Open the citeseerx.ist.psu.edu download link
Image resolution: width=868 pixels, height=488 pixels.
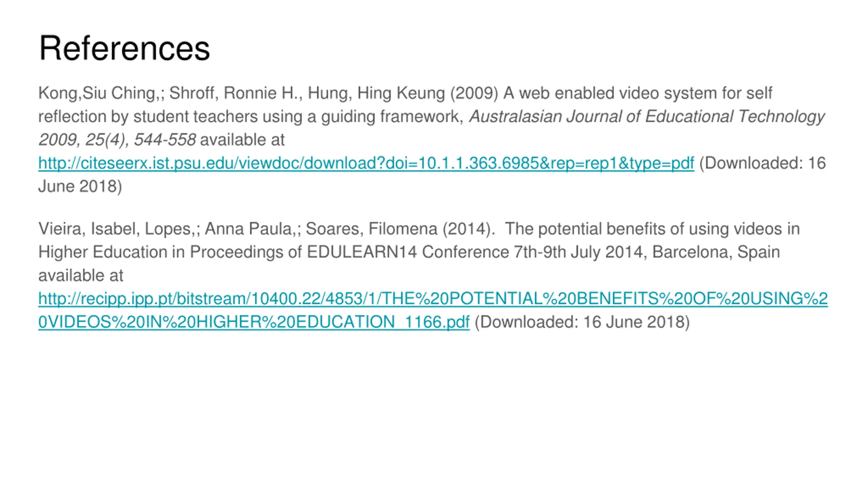pos(366,163)
